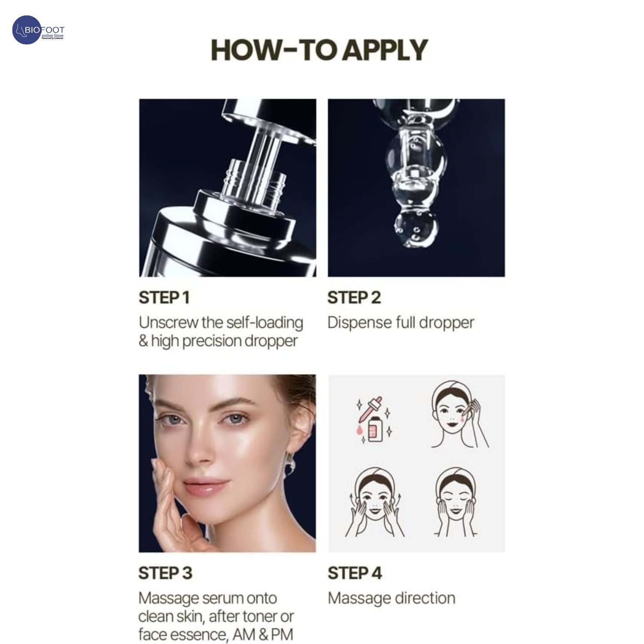Open the glass dropper bubbles photo
Viewport: 644px width, 644px height.
[x=416, y=188]
